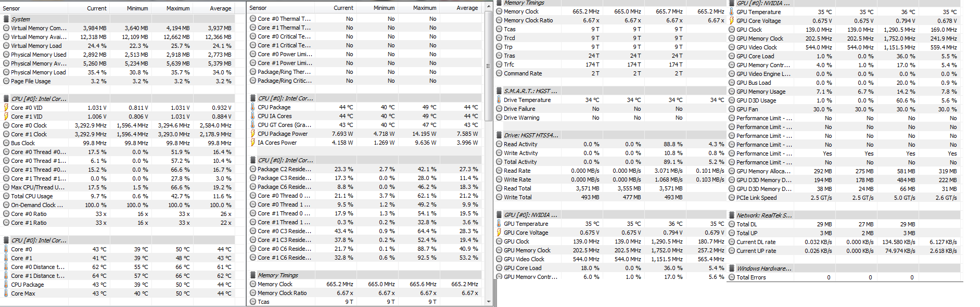Screen dimensions: 980x307
Task: Click the scrollbar up arrow
Action: (x=488, y=6)
